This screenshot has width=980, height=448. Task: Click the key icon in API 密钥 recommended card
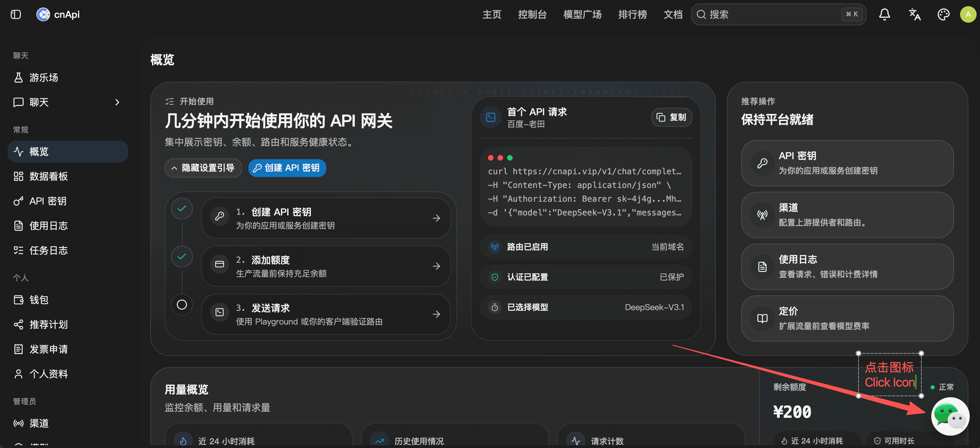pos(762,163)
